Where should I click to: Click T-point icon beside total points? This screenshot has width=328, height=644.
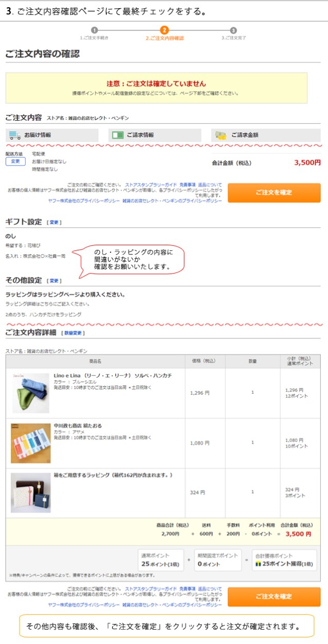[258, 564]
